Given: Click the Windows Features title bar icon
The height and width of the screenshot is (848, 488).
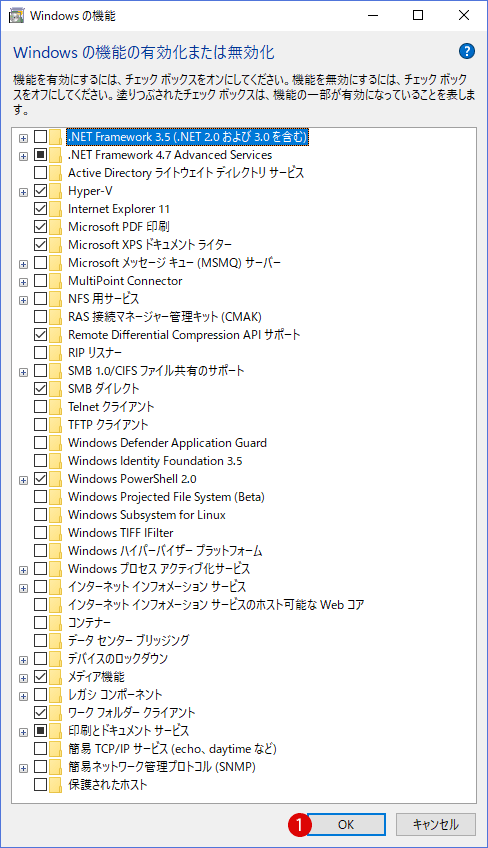Looking at the screenshot, I should tap(16, 15).
